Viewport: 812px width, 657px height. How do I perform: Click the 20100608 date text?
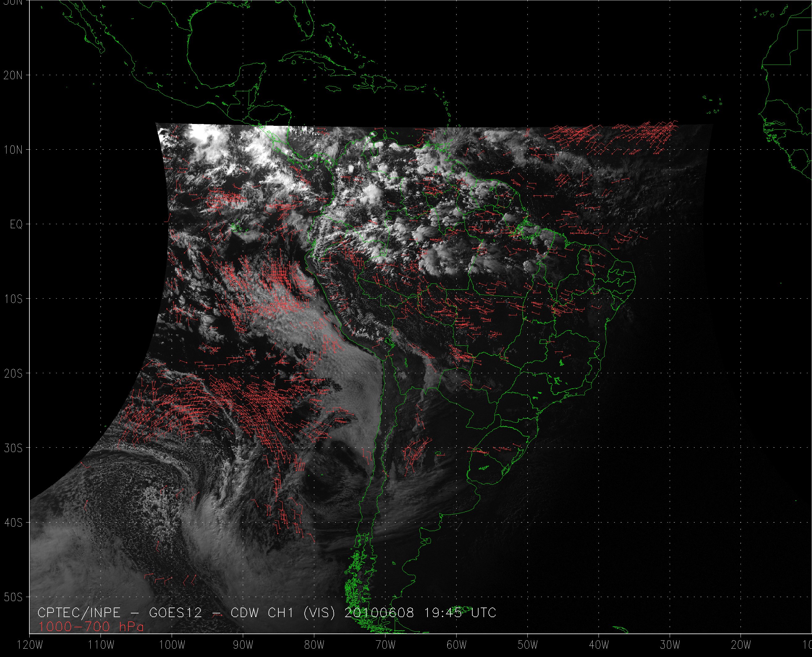coord(379,613)
